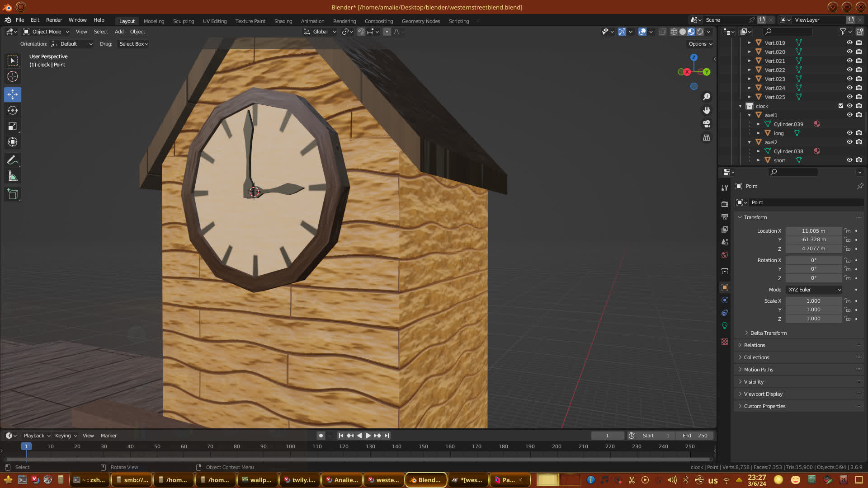The height and width of the screenshot is (488, 868).
Task: Open the rotation Mode XYZ Euler dropdown
Action: 814,290
